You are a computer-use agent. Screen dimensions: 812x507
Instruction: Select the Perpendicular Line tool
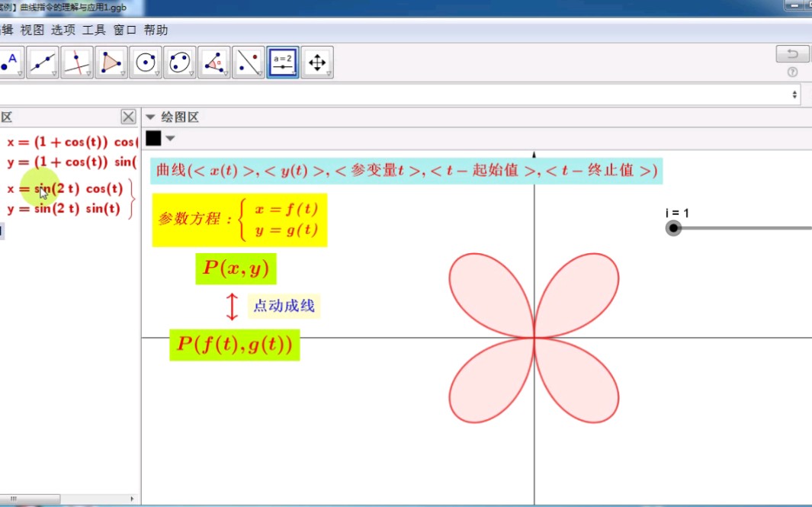(x=76, y=61)
